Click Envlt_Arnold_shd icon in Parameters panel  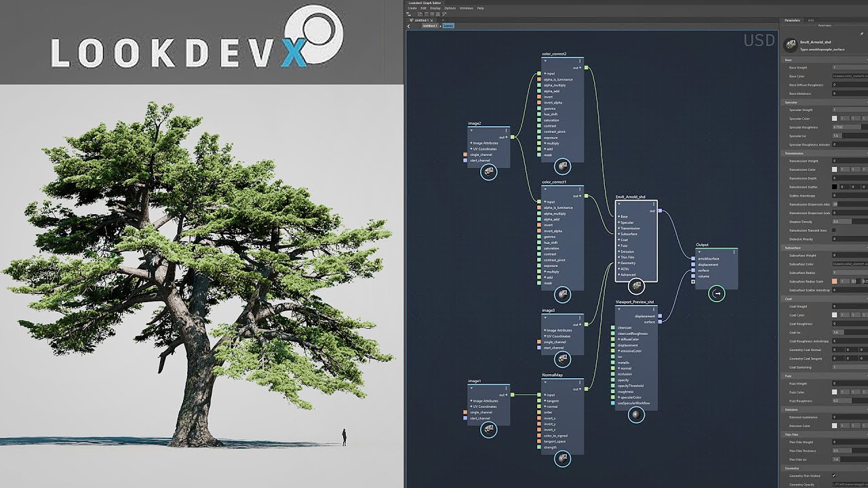790,45
